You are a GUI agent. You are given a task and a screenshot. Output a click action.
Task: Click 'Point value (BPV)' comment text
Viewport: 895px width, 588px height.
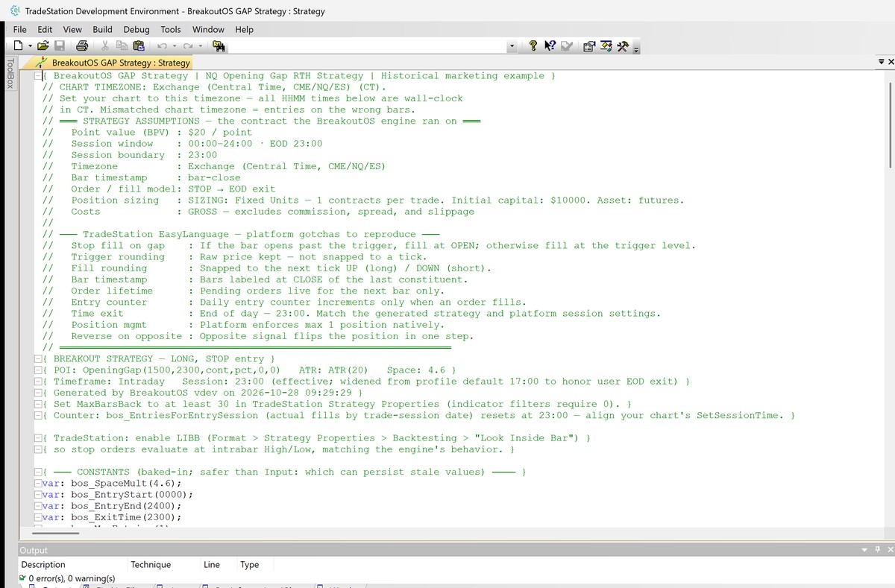pyautogui.click(x=122, y=133)
